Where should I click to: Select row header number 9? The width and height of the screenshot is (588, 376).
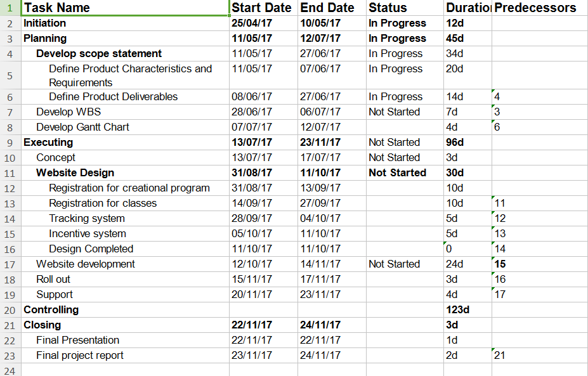point(10,143)
